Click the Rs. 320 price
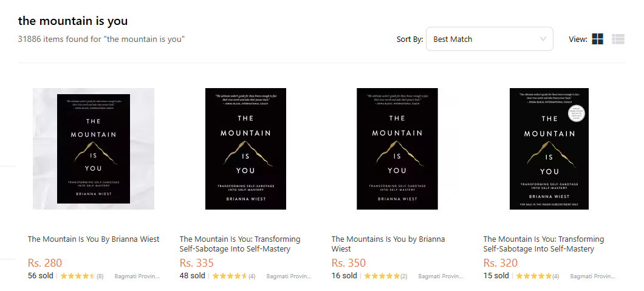 click(x=501, y=263)
